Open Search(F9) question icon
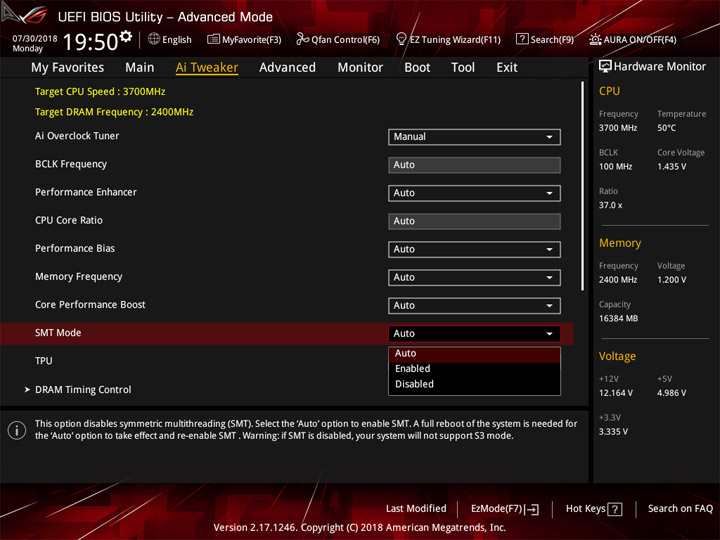Screen dimensions: 720x540 point(522,39)
